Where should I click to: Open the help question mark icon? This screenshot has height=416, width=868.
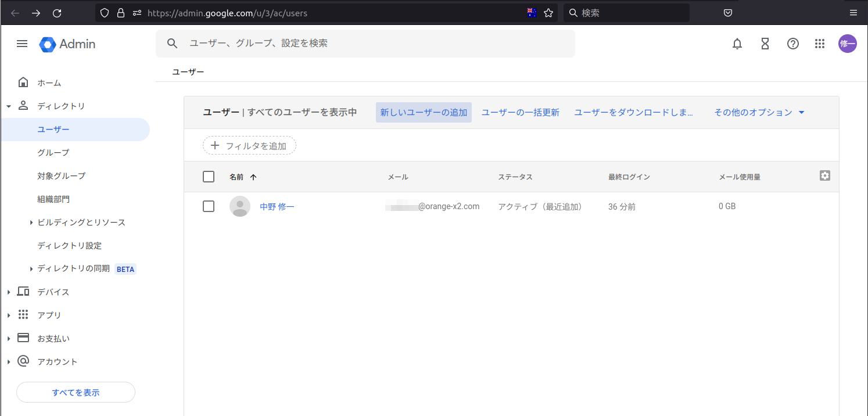(x=793, y=44)
